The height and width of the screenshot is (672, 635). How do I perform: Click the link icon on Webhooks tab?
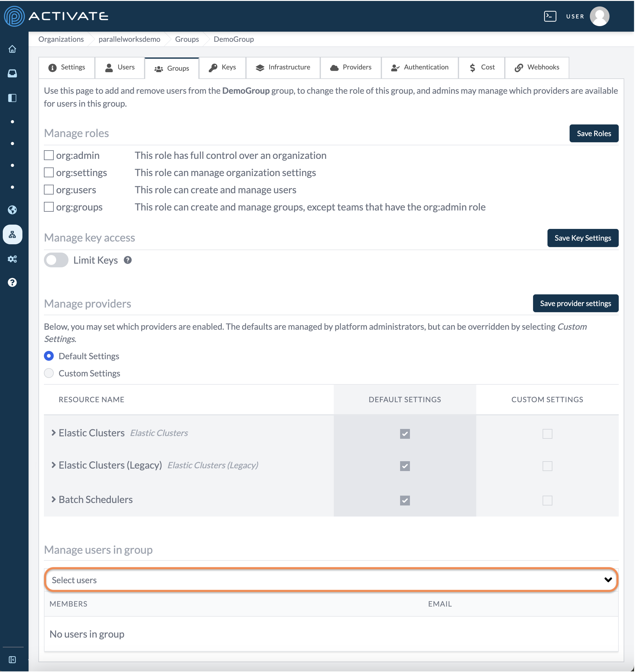point(519,68)
